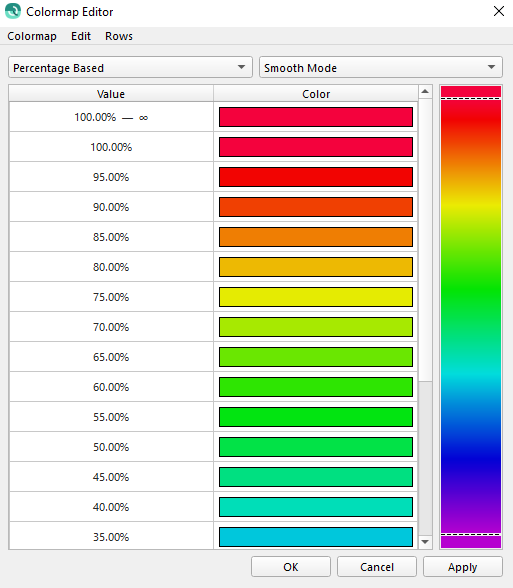513x588 pixels.
Task: Click the Cancel button
Action: 377,567
